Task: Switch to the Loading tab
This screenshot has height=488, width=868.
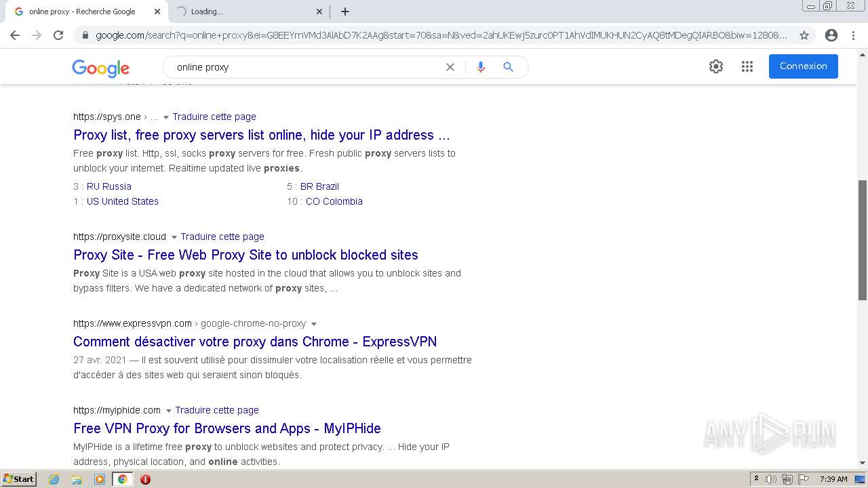Action: [x=248, y=12]
